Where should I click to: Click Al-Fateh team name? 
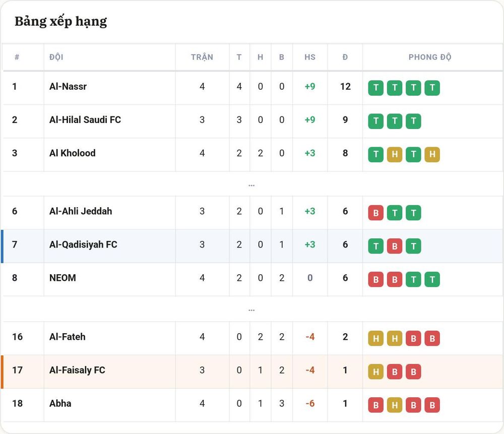point(68,337)
